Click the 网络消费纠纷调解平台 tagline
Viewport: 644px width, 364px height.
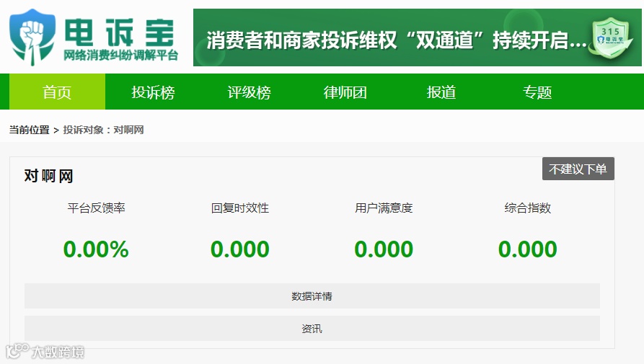tap(120, 55)
